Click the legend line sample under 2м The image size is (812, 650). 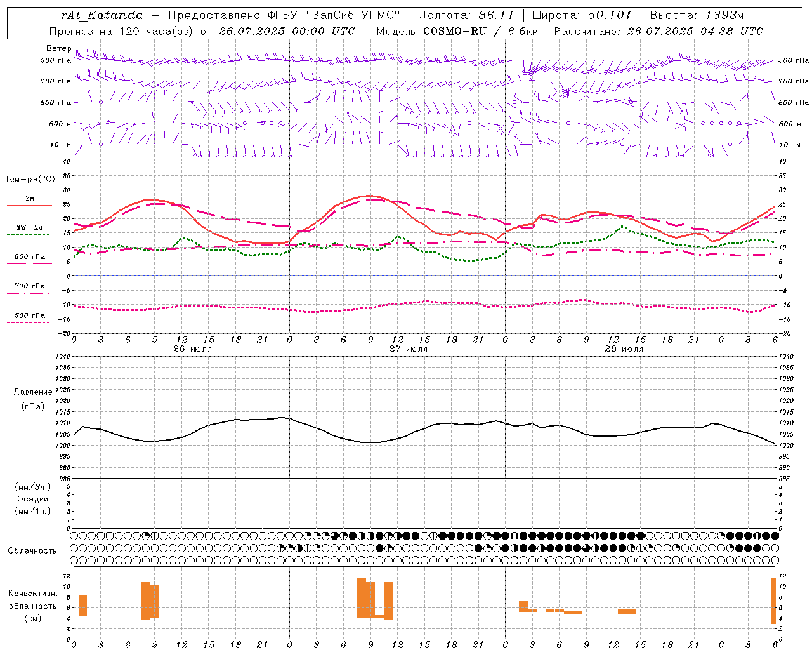tap(29, 206)
